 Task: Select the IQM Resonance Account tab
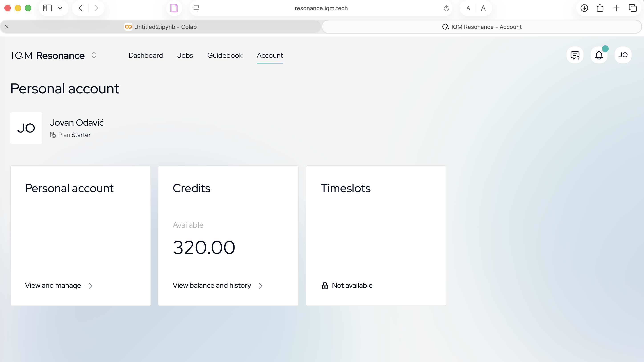click(482, 27)
